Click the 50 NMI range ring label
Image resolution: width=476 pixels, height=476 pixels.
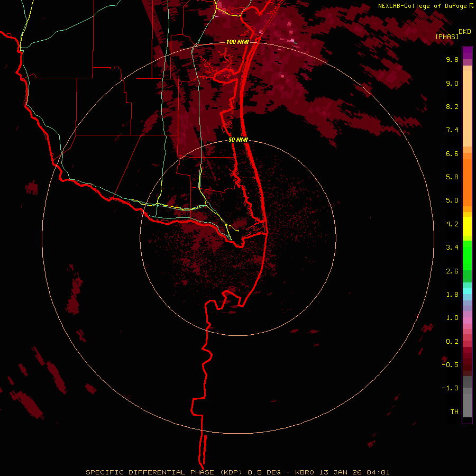238,140
